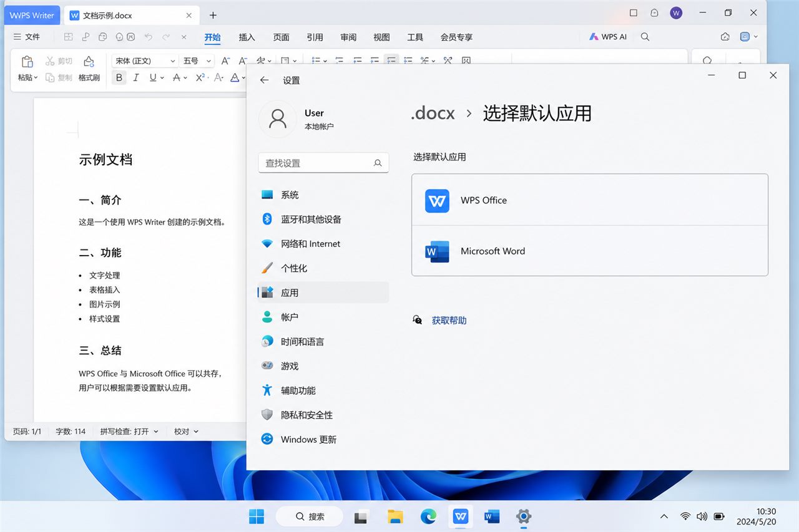
Task: Click the Save icon in quick access toolbar
Action: pyautogui.click(x=69, y=37)
